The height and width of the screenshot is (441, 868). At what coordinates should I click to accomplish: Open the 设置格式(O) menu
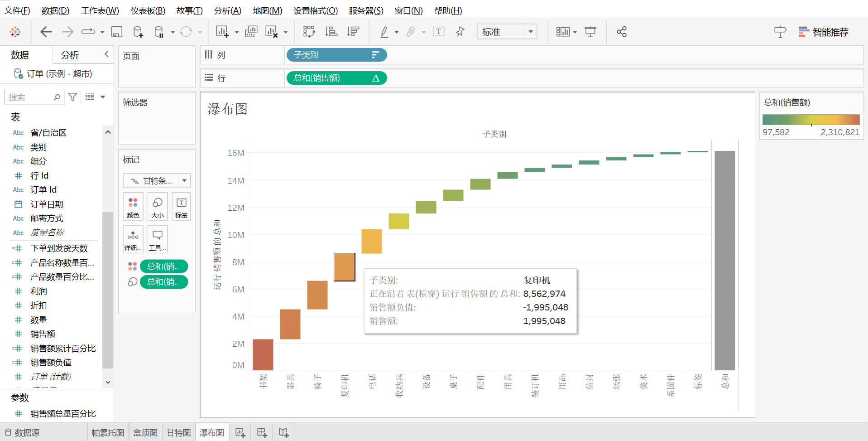316,10
